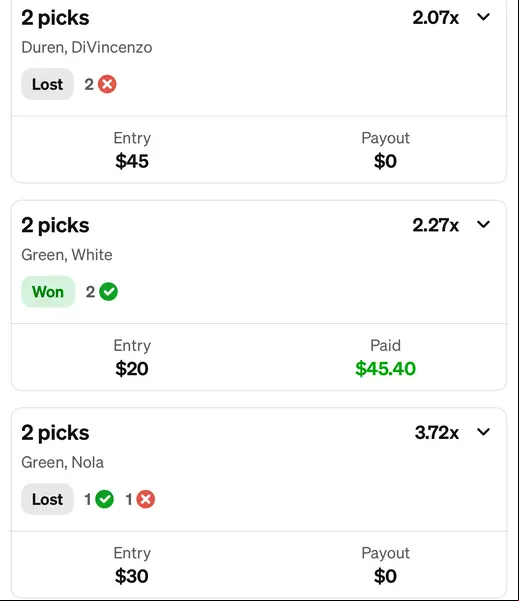The width and height of the screenshot is (519, 601).
Task: Select the 2.07x multiplier label
Action: tap(435, 18)
